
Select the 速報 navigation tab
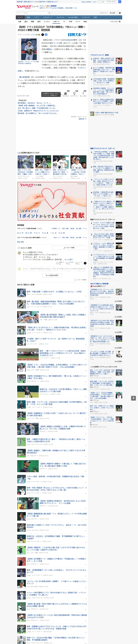tap(28, 17)
